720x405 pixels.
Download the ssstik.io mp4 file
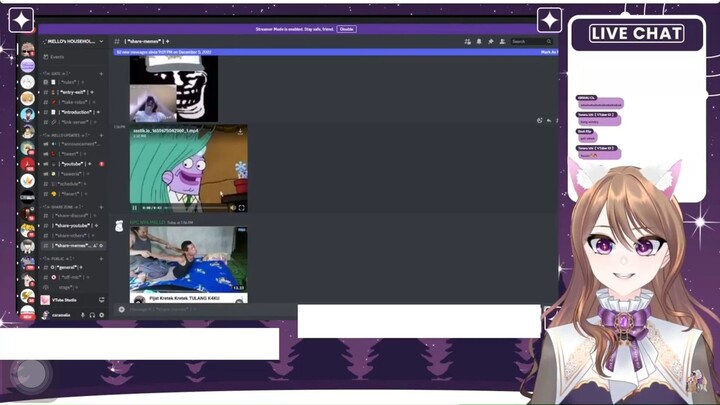pyautogui.click(x=240, y=132)
